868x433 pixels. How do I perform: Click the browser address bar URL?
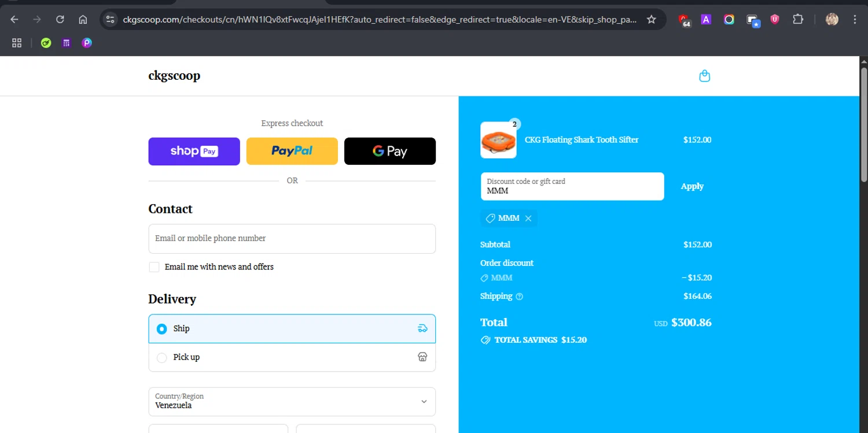pyautogui.click(x=380, y=20)
